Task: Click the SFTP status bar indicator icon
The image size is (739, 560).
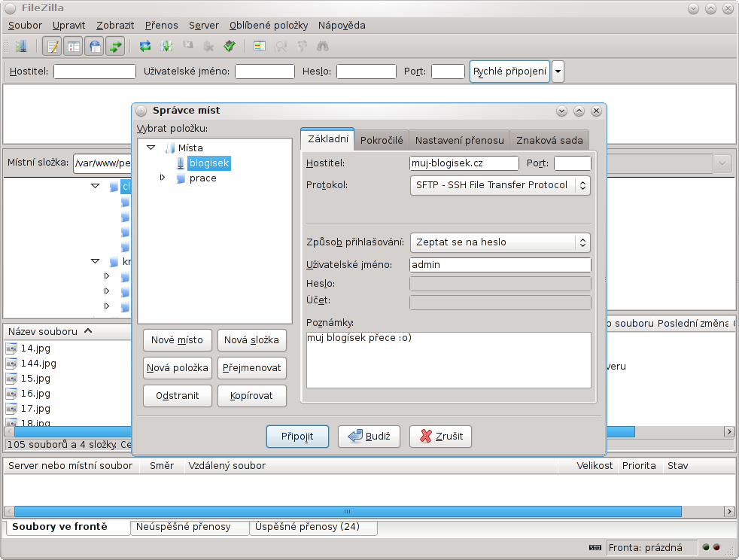Action: [595, 548]
